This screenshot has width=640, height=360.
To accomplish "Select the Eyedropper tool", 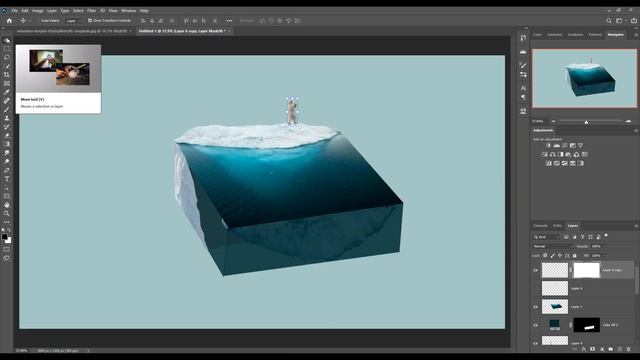I will 7,92.
